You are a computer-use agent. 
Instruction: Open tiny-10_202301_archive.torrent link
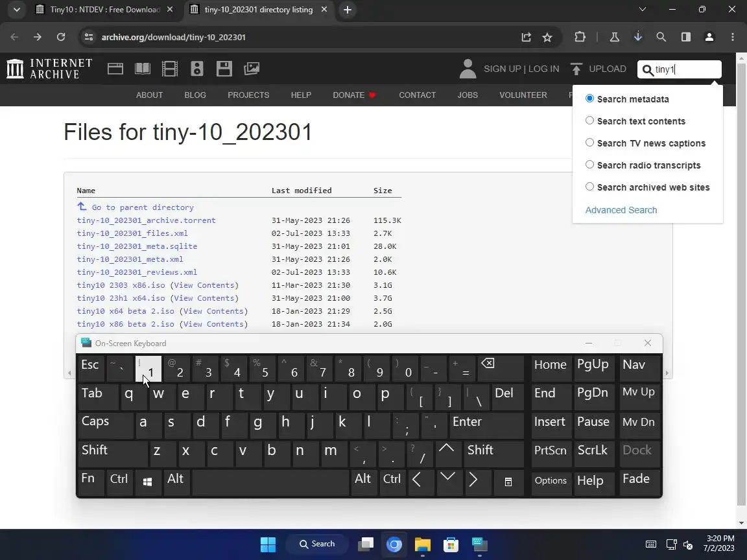coord(147,220)
